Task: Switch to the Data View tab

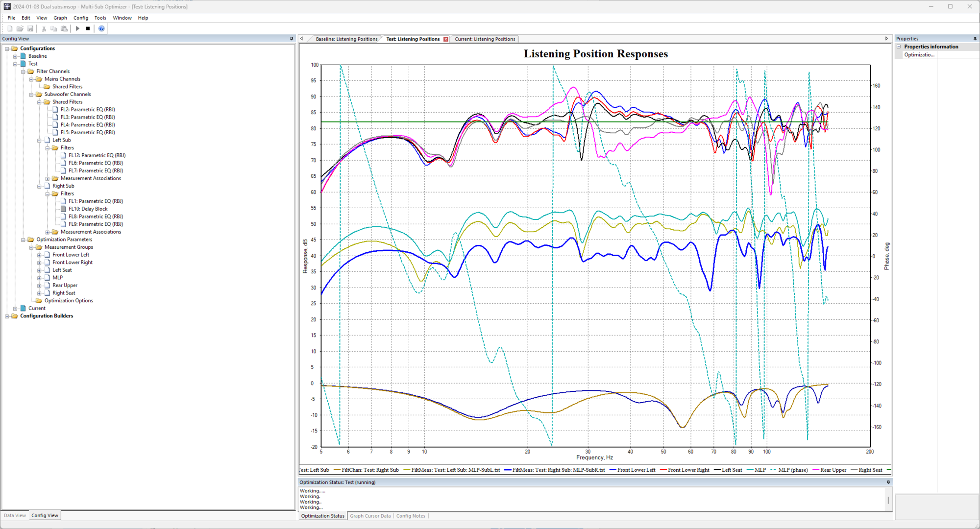Action: point(15,515)
